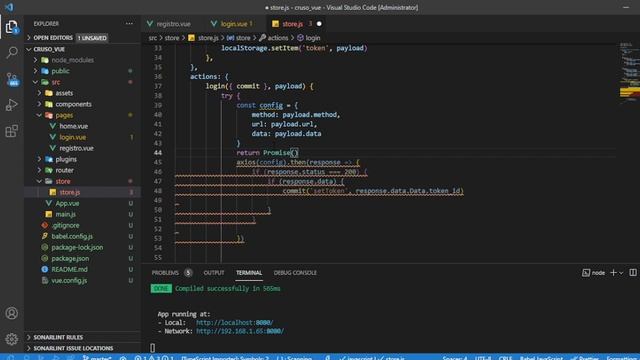The width and height of the screenshot is (640, 360).
Task: Click the src breadcrumb segment
Action: pos(152,38)
